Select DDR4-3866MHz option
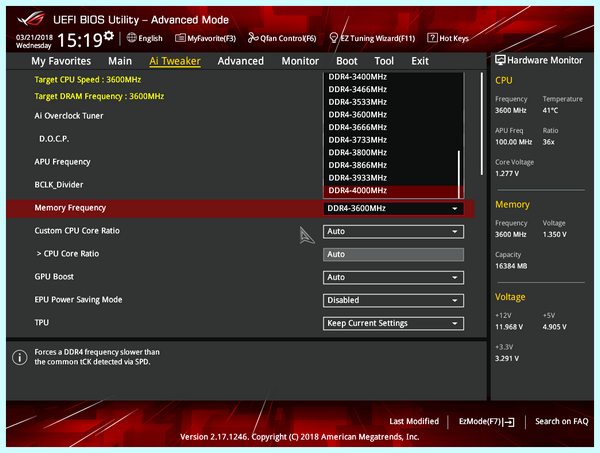 coord(390,165)
